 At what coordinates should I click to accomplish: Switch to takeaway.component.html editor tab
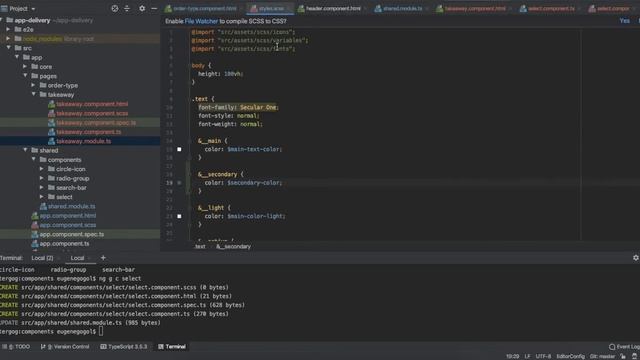click(472, 9)
